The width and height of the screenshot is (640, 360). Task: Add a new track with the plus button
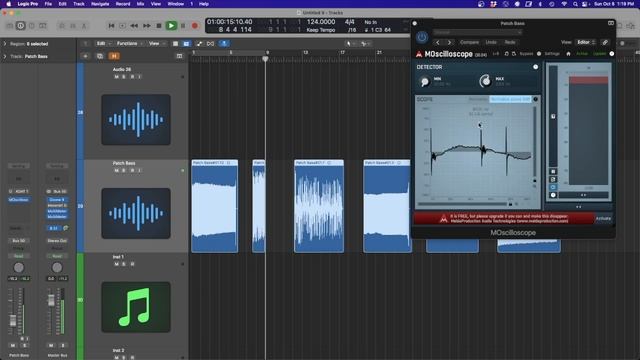point(85,56)
